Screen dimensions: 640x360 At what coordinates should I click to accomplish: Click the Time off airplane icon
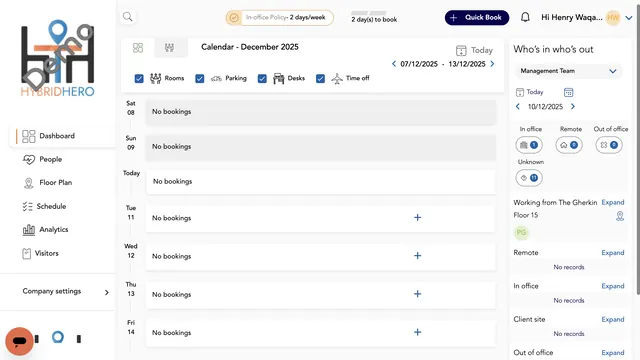pos(337,78)
